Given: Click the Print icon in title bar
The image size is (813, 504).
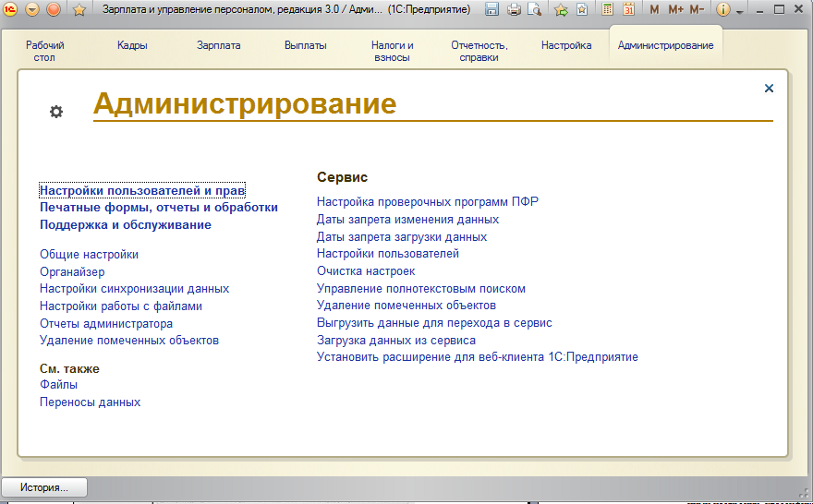Looking at the screenshot, I should click(x=514, y=9).
